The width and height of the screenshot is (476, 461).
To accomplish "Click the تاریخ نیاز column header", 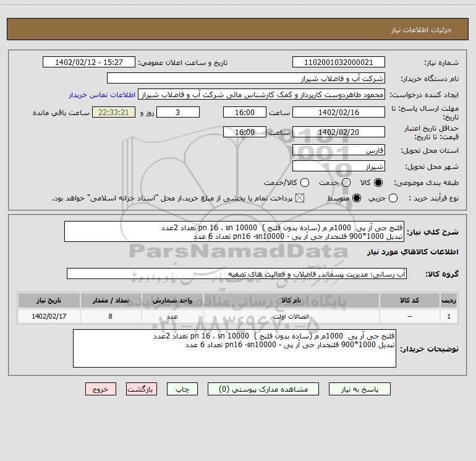I will tap(49, 300).
